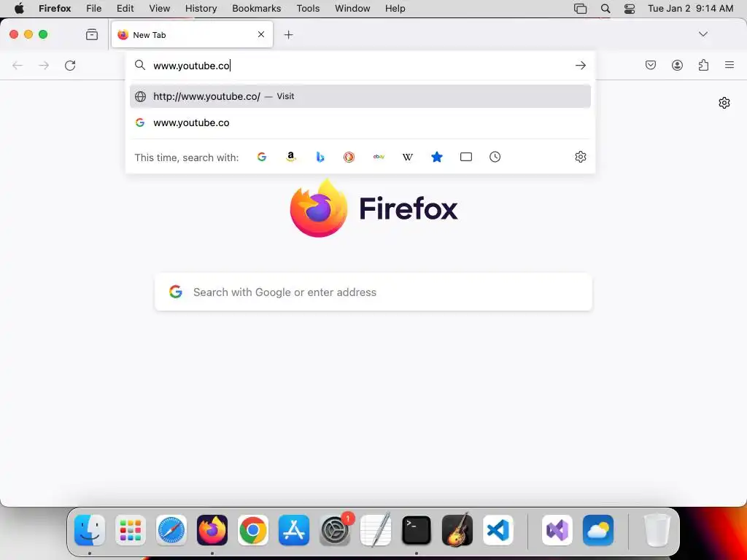The height and width of the screenshot is (560, 747).
Task: Click the address bar text field
Action: (360, 65)
